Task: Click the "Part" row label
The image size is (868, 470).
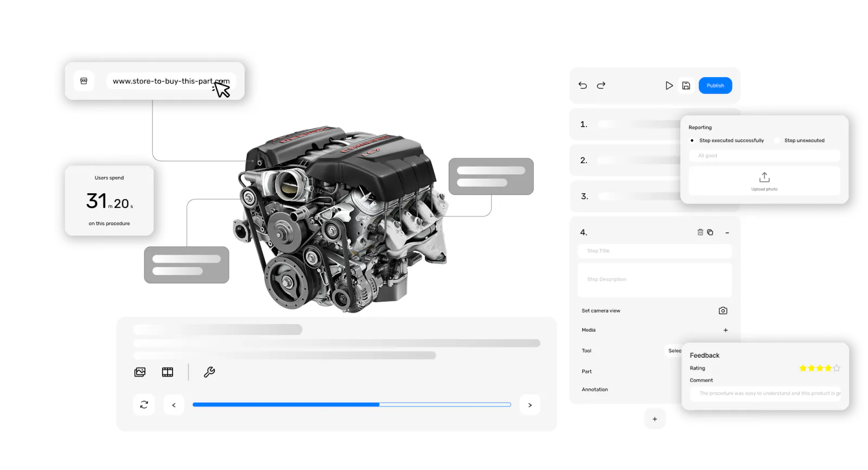Action: 586,372
